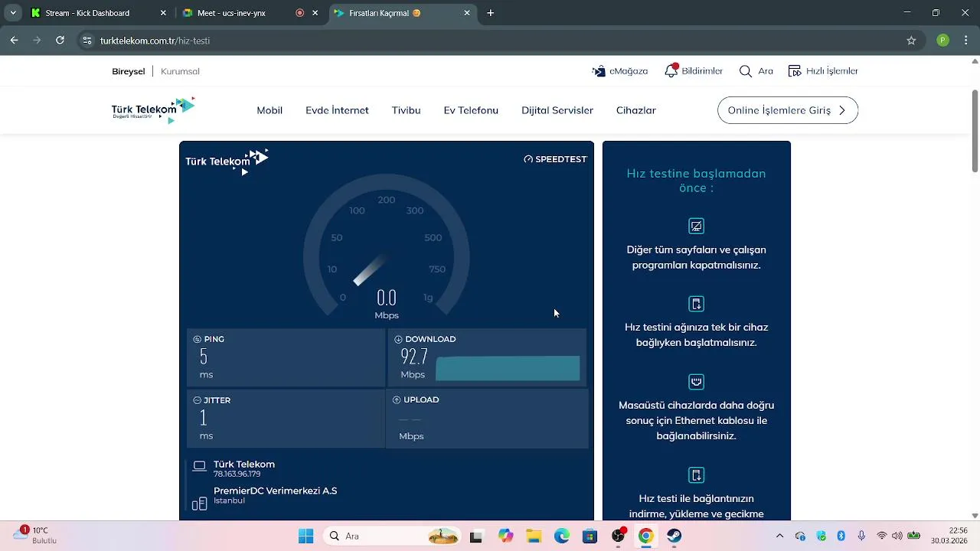Image resolution: width=980 pixels, height=551 pixels.
Task: Click Bluetooth icon in system tray
Action: click(x=841, y=536)
